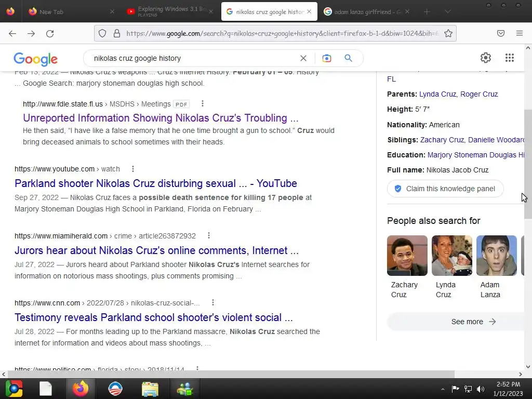This screenshot has height=399, width=532.
Task: Open the people app in taskbar
Action: coord(185,389)
